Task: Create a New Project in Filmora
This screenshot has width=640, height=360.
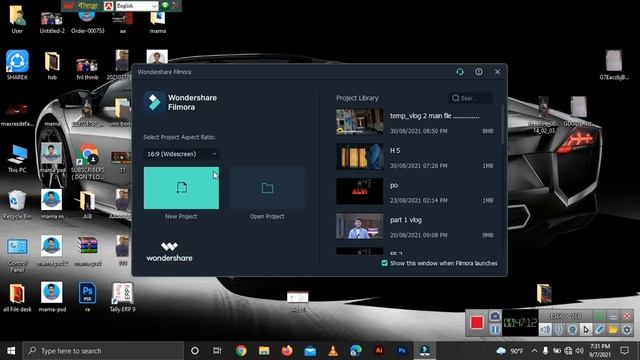Action: click(181, 188)
